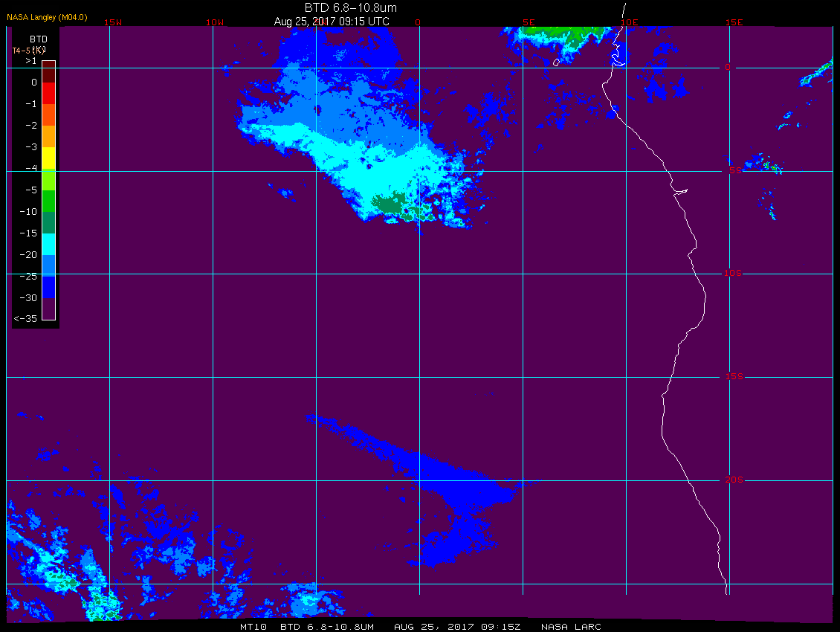Screen dimensions: 840x632
Task: Select the purple legend swatch above <-35
Action: [x=49, y=309]
